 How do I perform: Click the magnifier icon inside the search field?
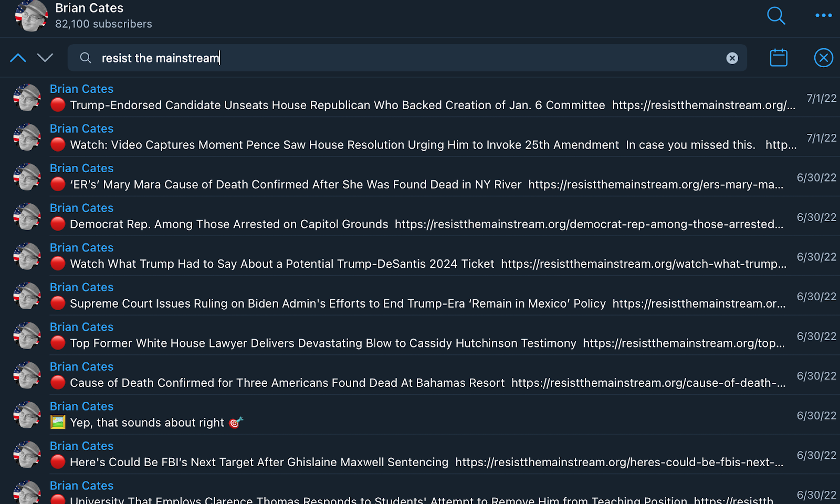click(86, 58)
